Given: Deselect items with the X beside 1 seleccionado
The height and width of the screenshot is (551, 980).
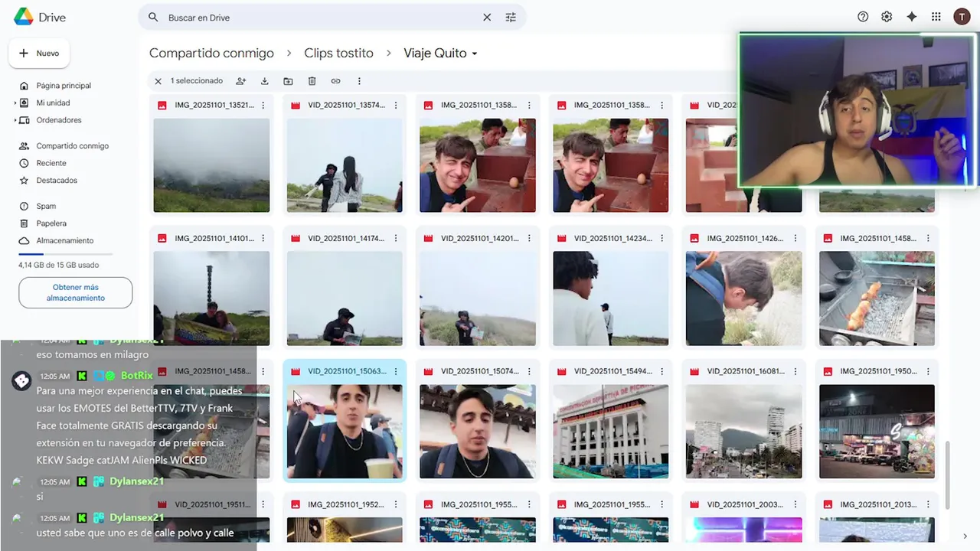Looking at the screenshot, I should (x=158, y=81).
